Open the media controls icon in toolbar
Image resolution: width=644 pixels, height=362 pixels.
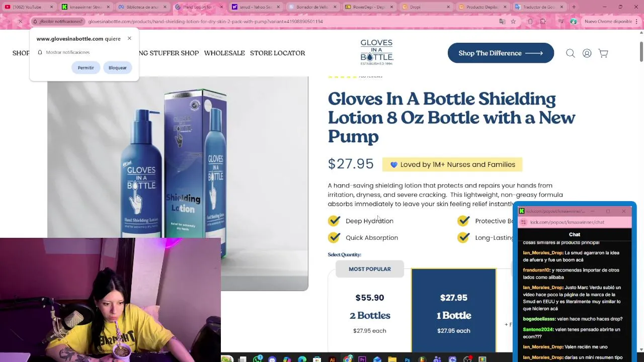tap(560, 22)
